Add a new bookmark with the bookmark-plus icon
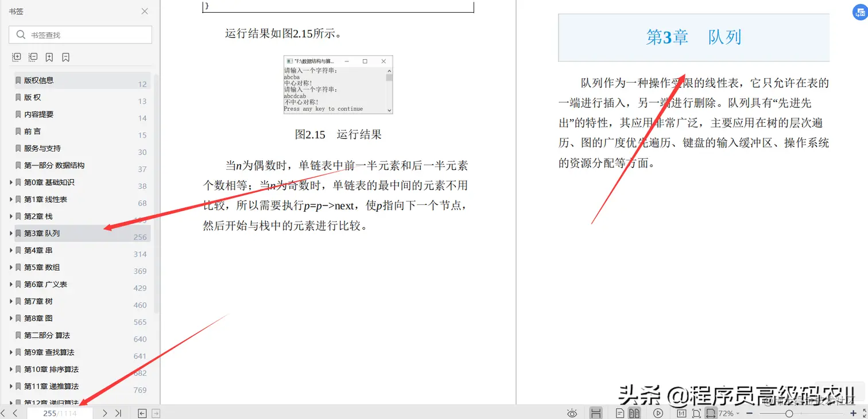The width and height of the screenshot is (868, 419). point(49,57)
